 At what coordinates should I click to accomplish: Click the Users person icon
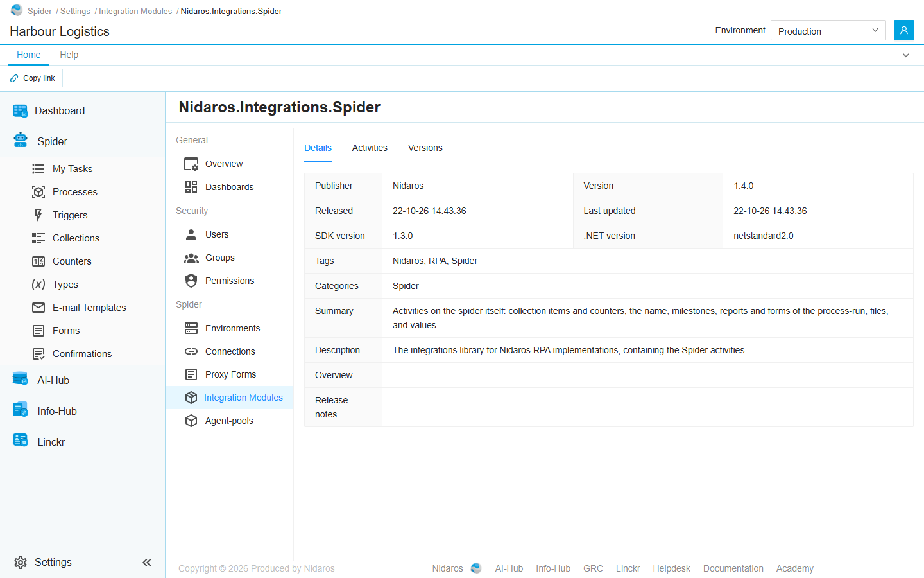[x=191, y=234]
